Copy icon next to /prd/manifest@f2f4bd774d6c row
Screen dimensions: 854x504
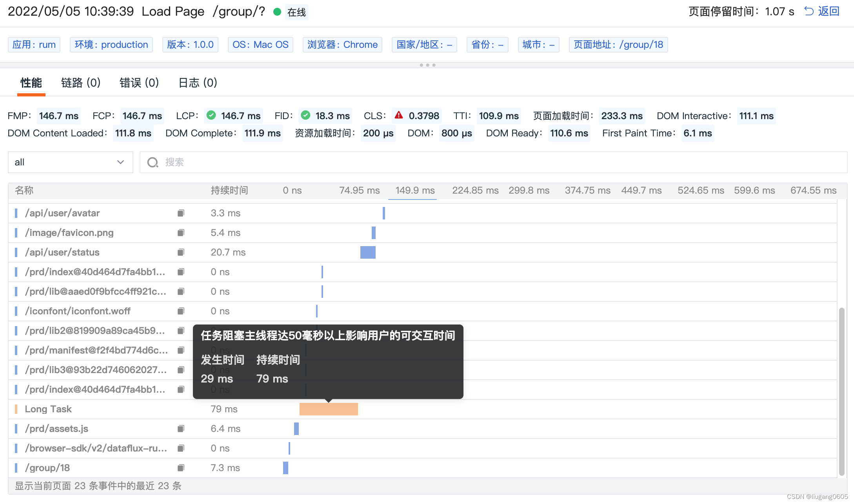point(181,350)
